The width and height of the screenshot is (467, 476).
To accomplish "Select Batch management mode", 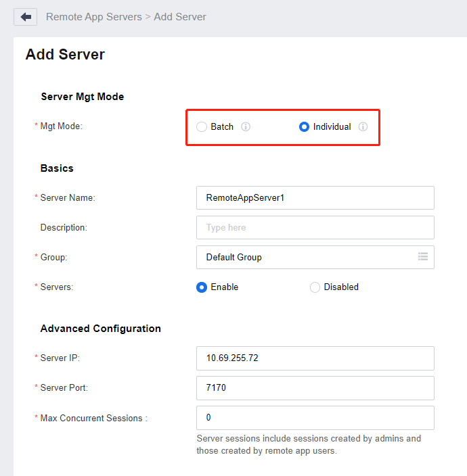I will pyautogui.click(x=202, y=126).
